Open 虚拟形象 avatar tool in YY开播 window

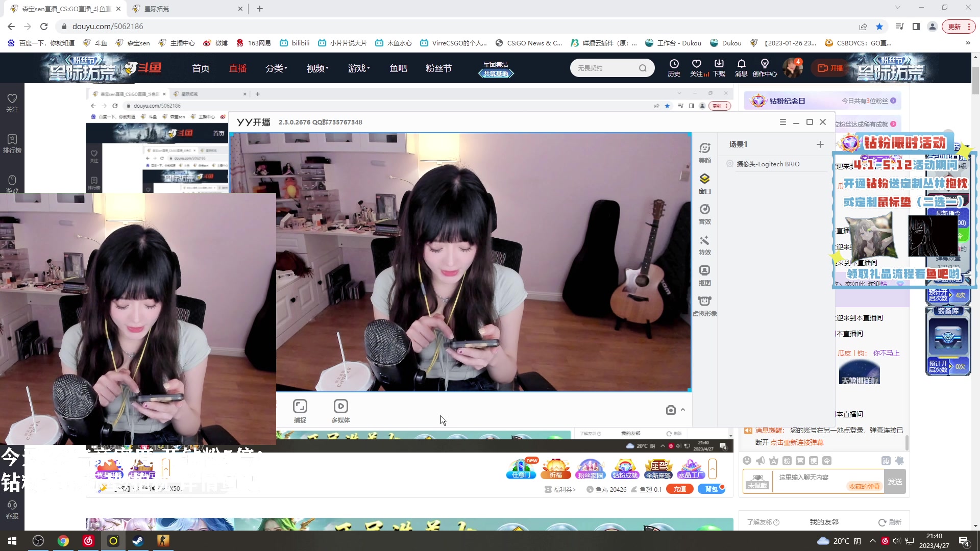(704, 306)
